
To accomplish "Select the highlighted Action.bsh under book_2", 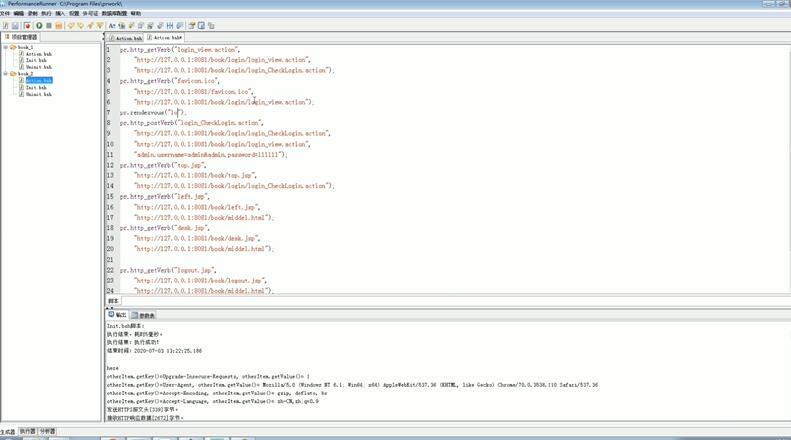I will (38, 80).
